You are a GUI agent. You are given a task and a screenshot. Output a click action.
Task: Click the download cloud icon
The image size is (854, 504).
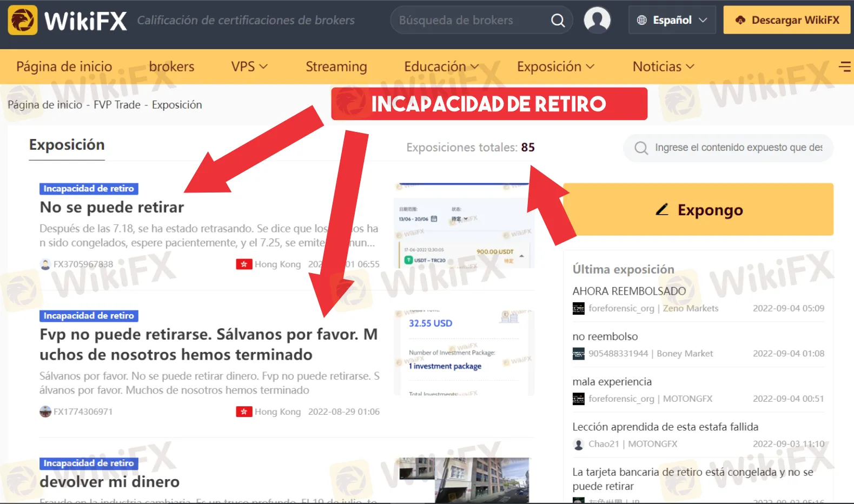(x=740, y=20)
